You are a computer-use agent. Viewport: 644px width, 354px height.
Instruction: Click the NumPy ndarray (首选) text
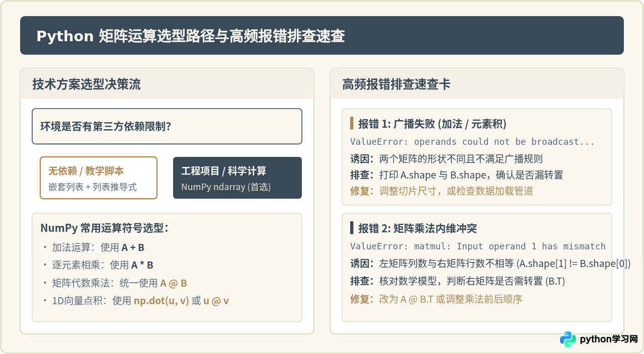pyautogui.click(x=226, y=187)
